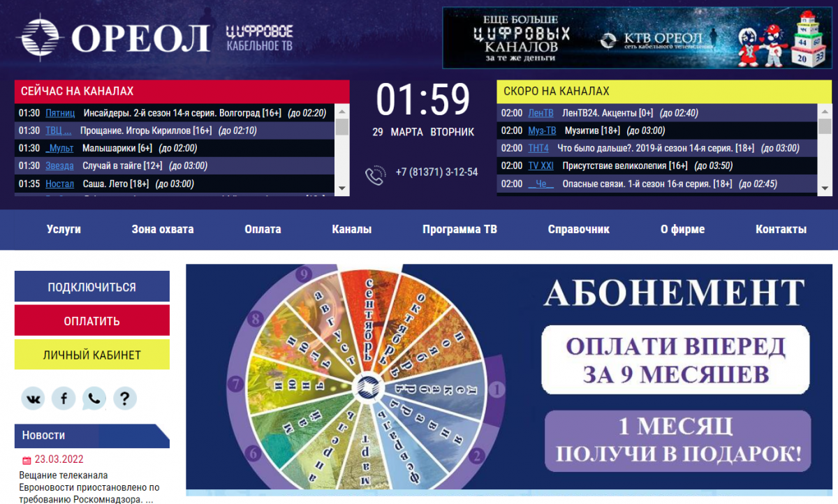The height and width of the screenshot is (504, 838).
Task: Open the ТВЦ channel link
Action: tap(59, 131)
